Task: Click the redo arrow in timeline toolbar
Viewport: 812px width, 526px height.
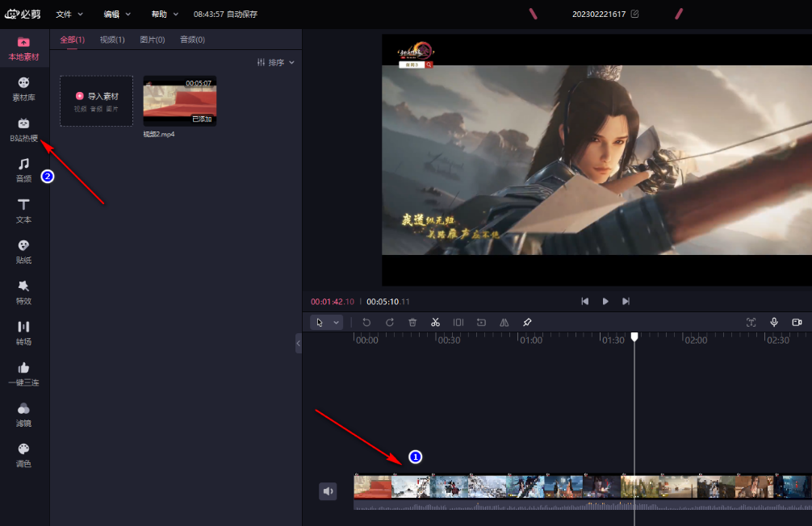Action: [x=389, y=323]
